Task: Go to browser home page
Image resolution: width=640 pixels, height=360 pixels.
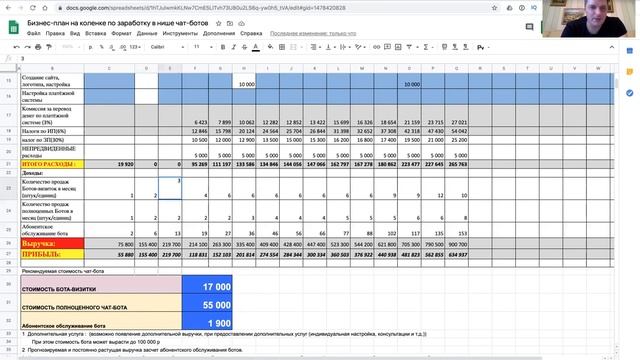Action: point(44,8)
